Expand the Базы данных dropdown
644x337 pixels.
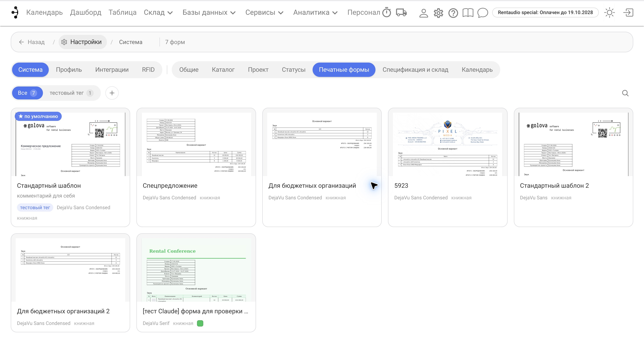209,12
